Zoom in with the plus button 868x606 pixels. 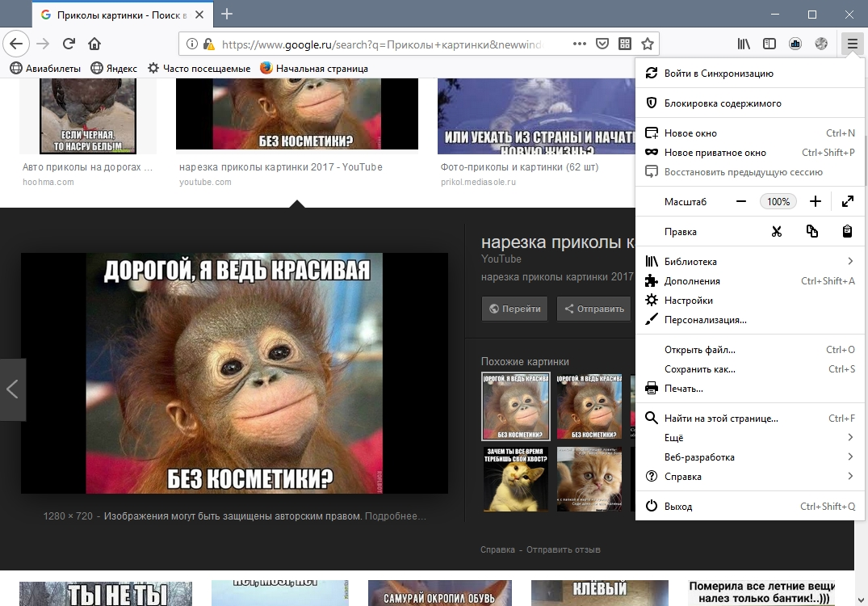coord(815,201)
